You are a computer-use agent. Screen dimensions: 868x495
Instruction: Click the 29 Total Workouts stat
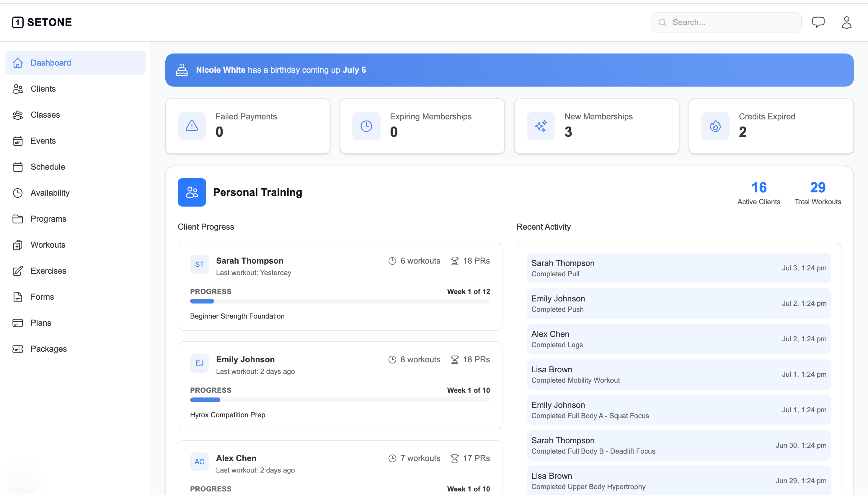click(x=818, y=193)
